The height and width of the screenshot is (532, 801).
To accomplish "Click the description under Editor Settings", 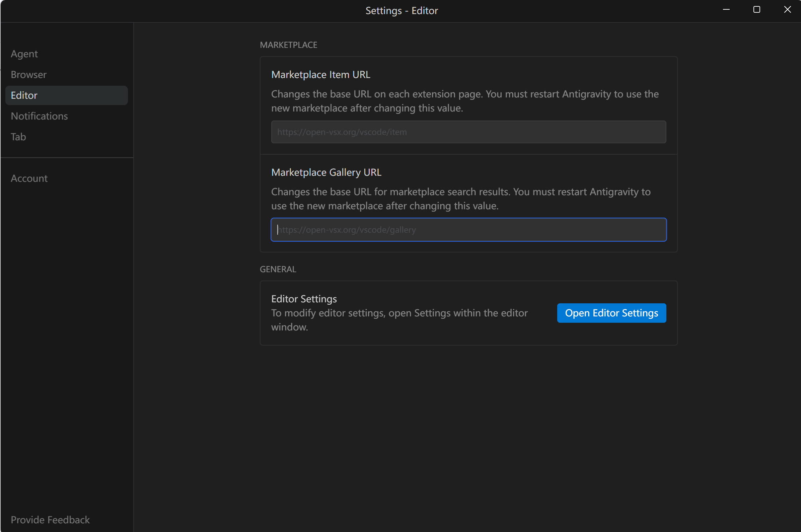I will (399, 320).
